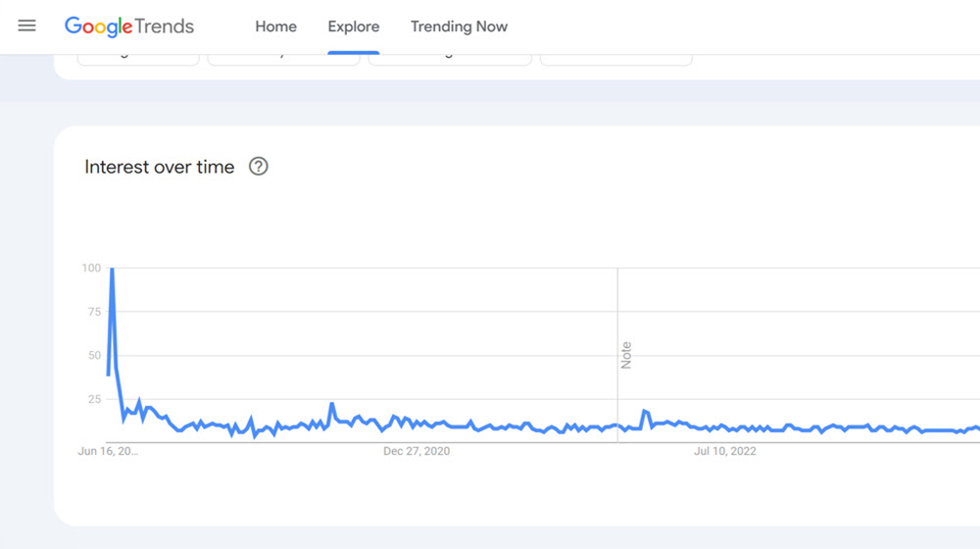The image size is (980, 549).
Task: Click the 25 y-axis label
Action: (94, 399)
